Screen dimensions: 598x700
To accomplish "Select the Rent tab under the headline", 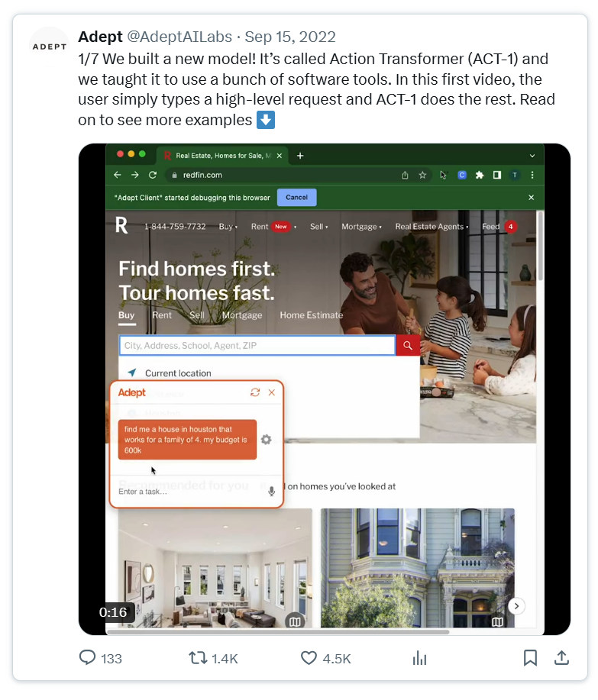I will [x=162, y=315].
